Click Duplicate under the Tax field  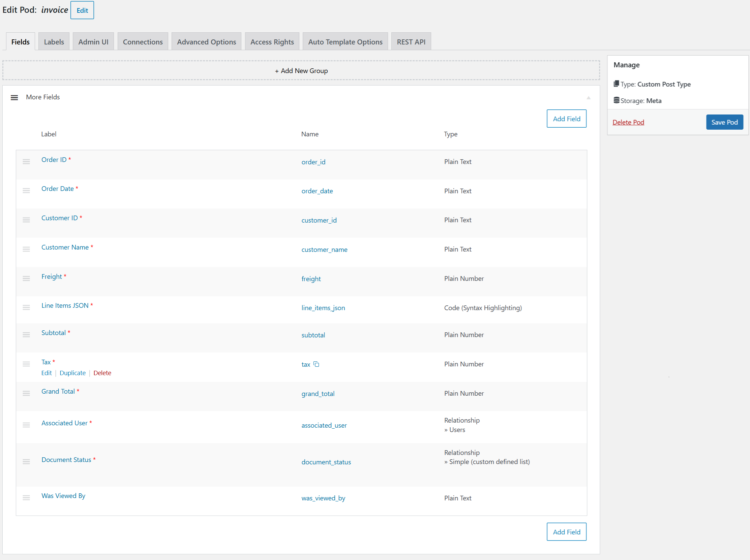click(x=72, y=373)
